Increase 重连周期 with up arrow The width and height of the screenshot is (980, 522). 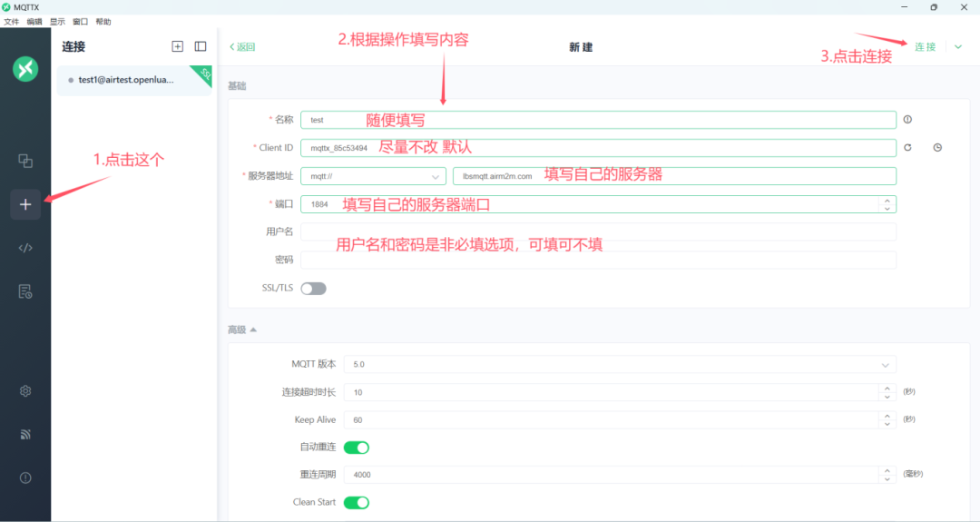pos(887,471)
